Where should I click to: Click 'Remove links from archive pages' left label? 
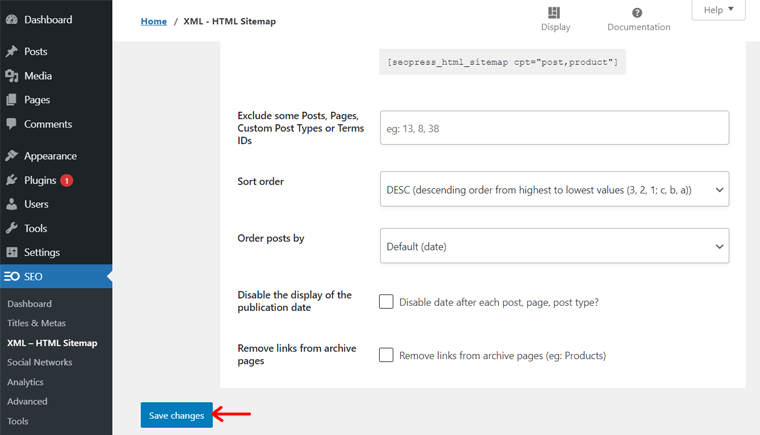click(x=297, y=354)
